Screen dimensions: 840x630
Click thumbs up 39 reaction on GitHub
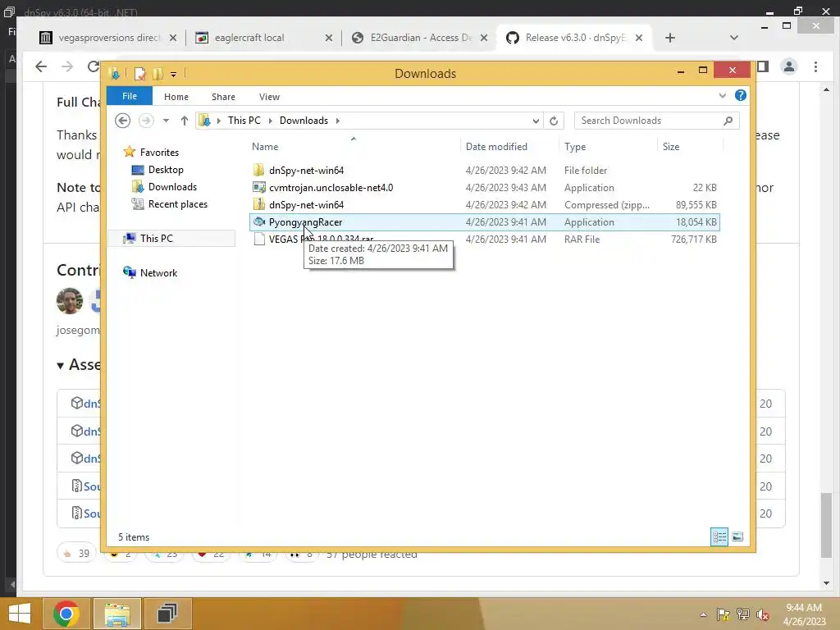pos(76,554)
